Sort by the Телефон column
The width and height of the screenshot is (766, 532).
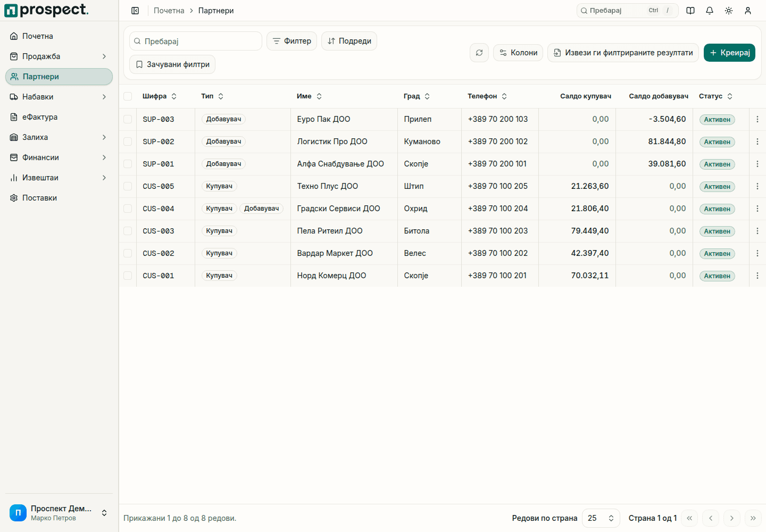tap(487, 96)
